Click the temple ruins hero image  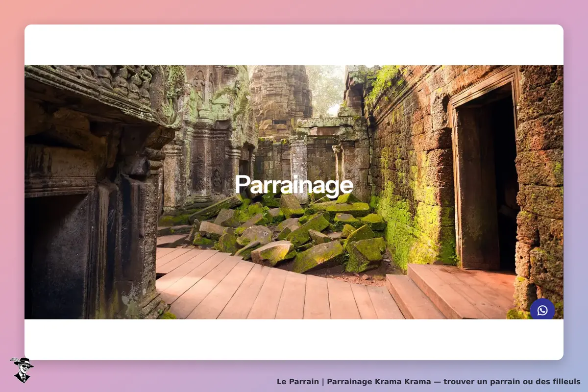coord(294,192)
